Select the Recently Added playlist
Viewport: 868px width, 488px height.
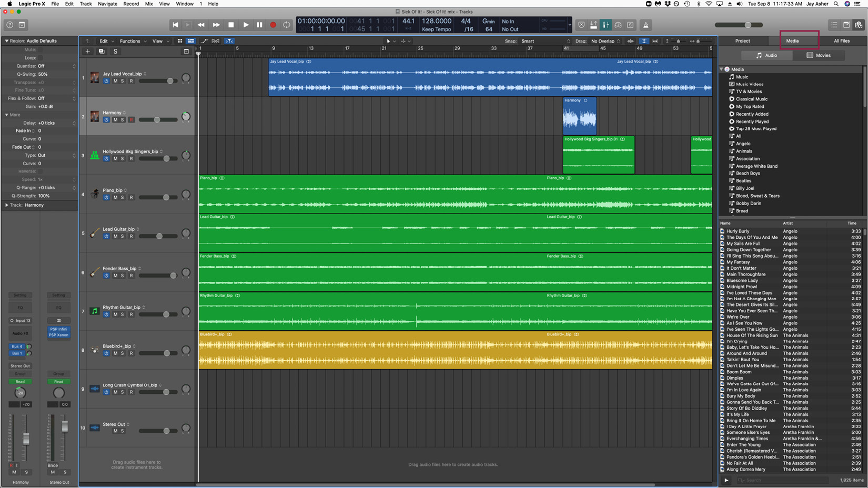tap(752, 114)
